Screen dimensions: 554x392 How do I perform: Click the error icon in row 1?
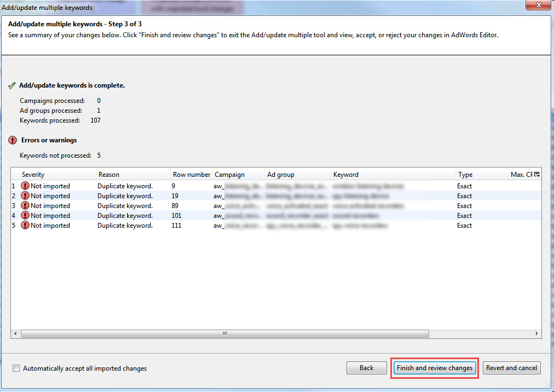click(25, 186)
